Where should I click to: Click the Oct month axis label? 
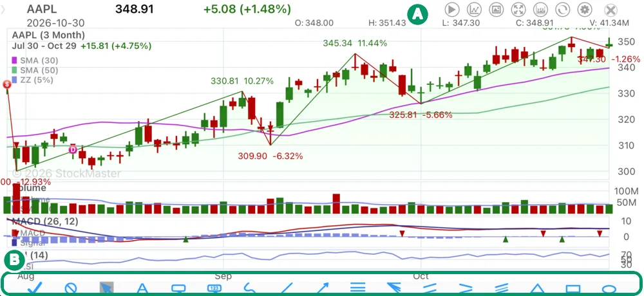421,276
